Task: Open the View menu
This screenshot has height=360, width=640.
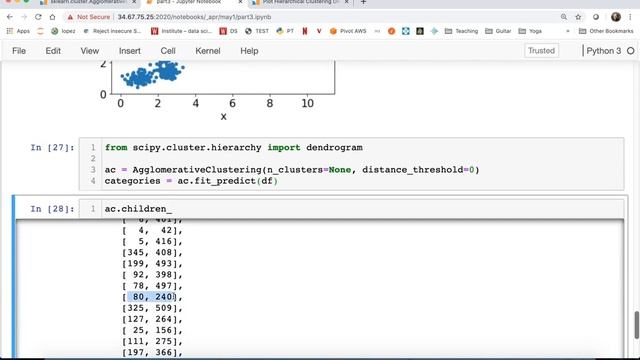Action: point(89,51)
